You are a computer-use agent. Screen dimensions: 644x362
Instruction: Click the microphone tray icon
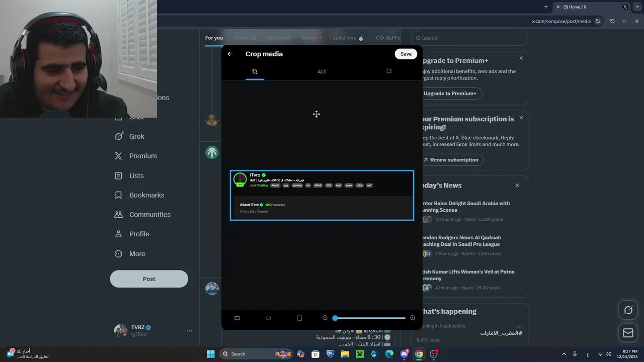pyautogui.click(x=575, y=354)
